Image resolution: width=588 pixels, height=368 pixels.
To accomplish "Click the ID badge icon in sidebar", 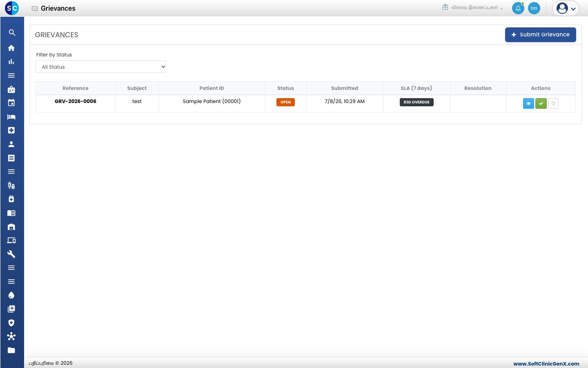I will tap(11, 89).
